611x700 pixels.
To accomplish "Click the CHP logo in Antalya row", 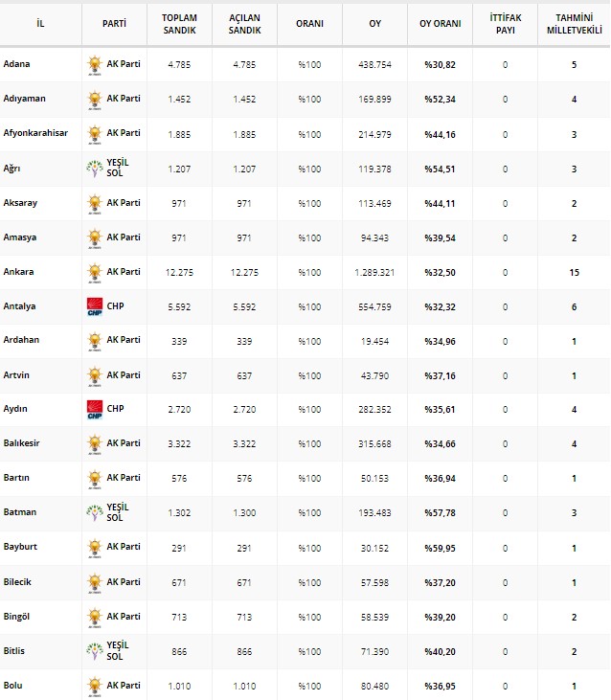I will coord(95,306).
